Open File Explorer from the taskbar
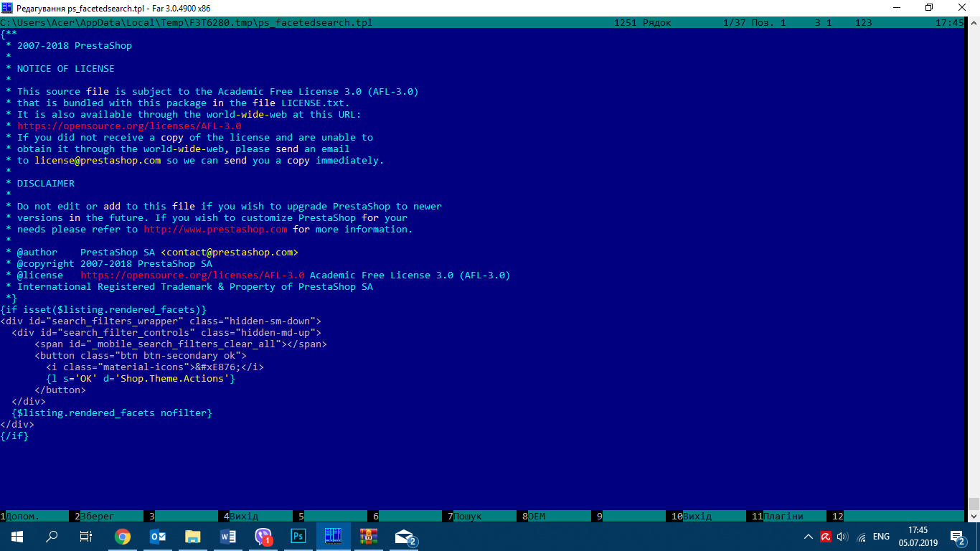This screenshot has width=980, height=551. click(192, 536)
